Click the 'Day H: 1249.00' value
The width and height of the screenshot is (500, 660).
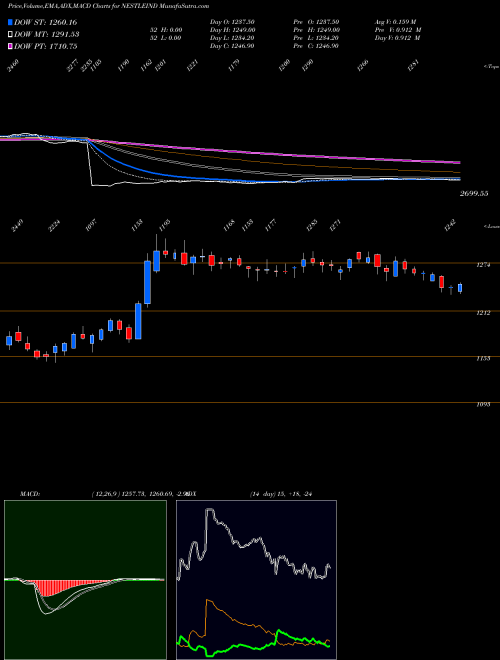point(232,30)
